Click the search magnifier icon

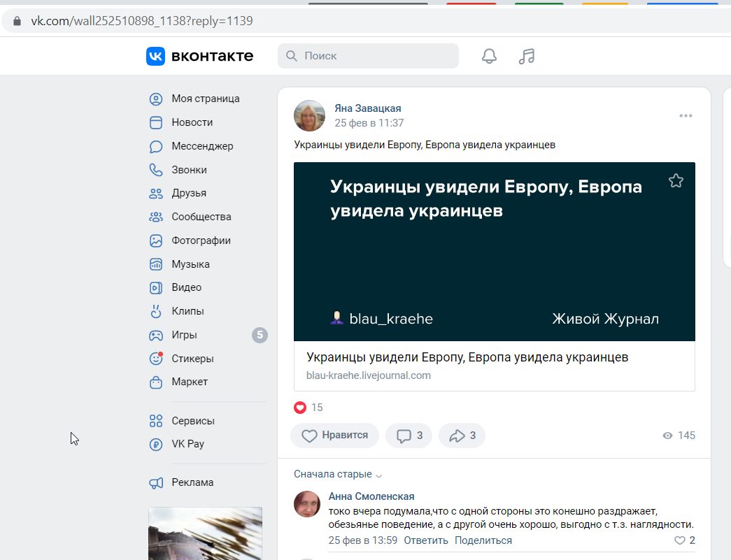tap(292, 56)
